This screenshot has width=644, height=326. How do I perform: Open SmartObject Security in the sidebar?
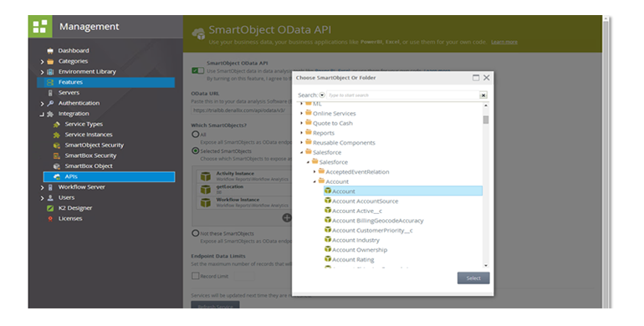[94, 145]
